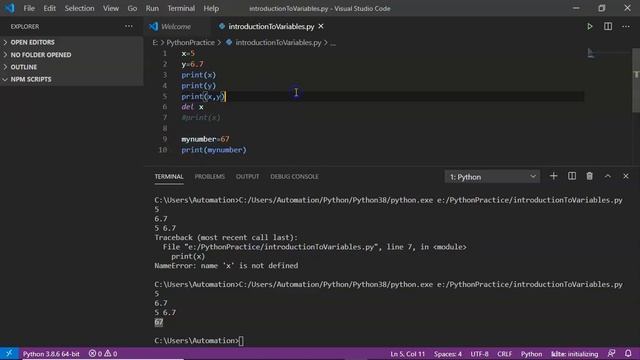Create a new terminal with plus icon
This screenshot has width=640, height=360.
[x=553, y=176]
